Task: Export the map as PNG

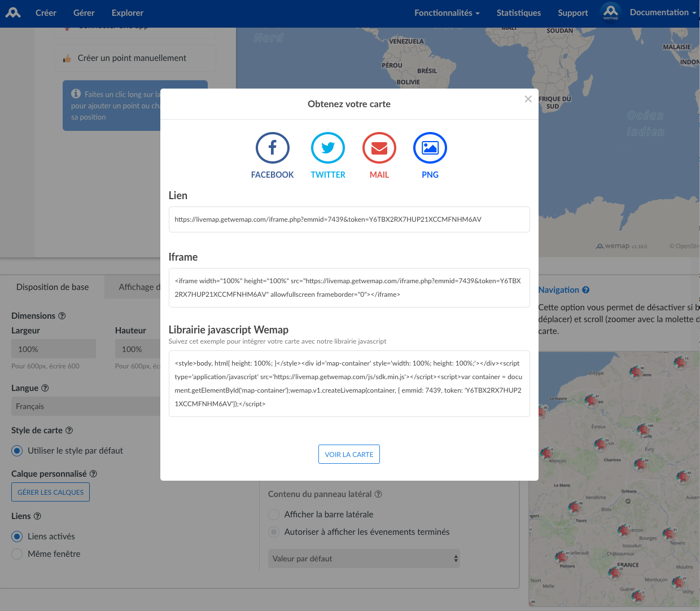Action: 430,148
